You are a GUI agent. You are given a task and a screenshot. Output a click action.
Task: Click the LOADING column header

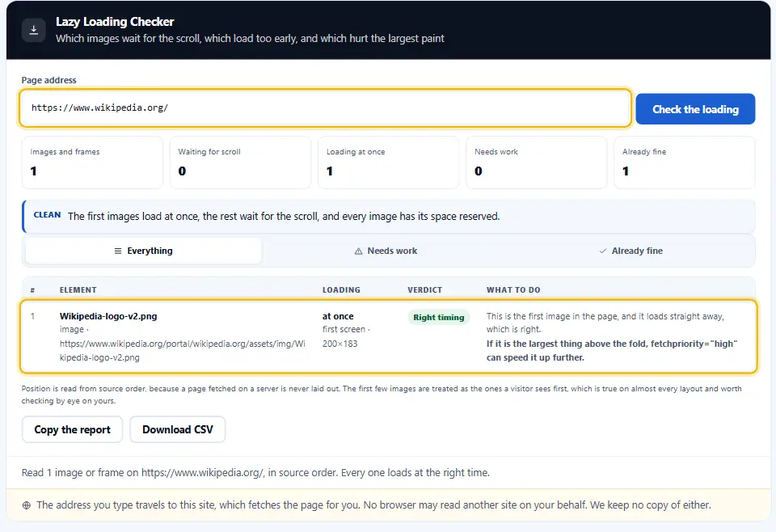click(341, 290)
